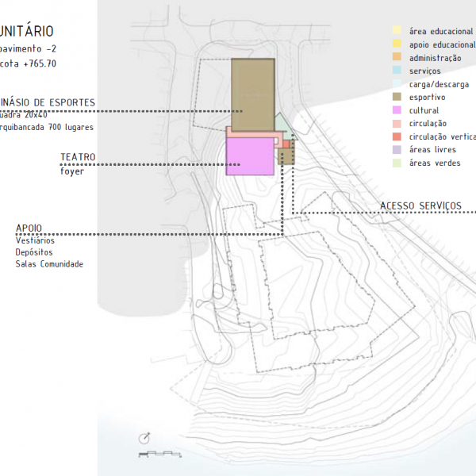
Task: Select the carga/descarga legend swatch
Action: tap(397, 83)
